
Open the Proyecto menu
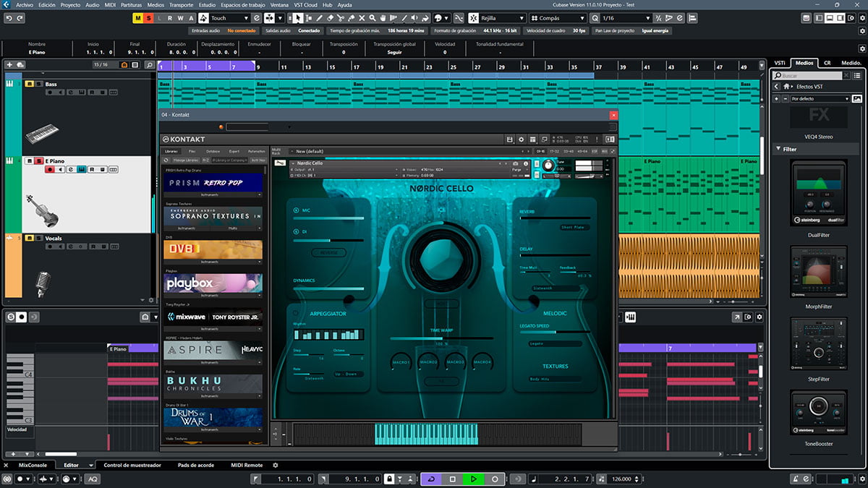click(70, 5)
